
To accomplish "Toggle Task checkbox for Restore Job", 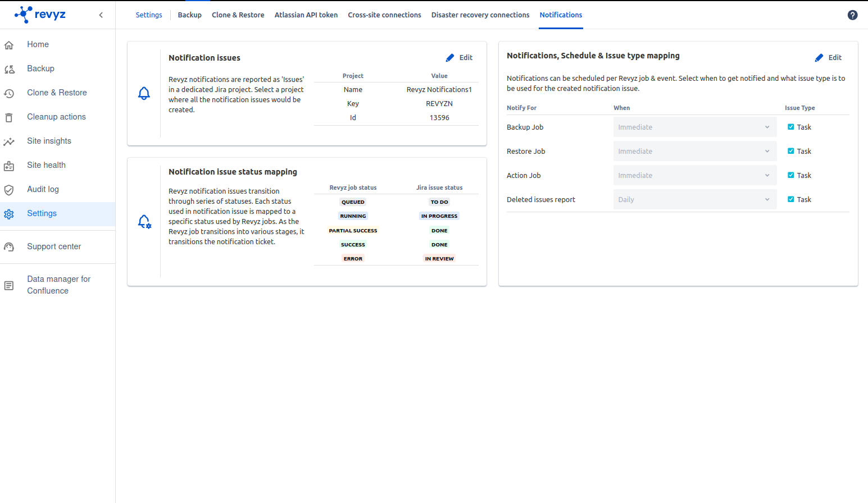I will tap(790, 151).
